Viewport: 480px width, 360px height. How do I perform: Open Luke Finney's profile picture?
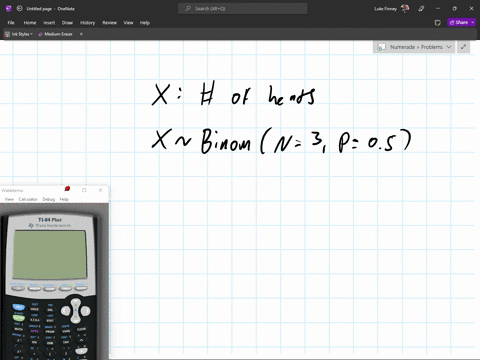405,9
